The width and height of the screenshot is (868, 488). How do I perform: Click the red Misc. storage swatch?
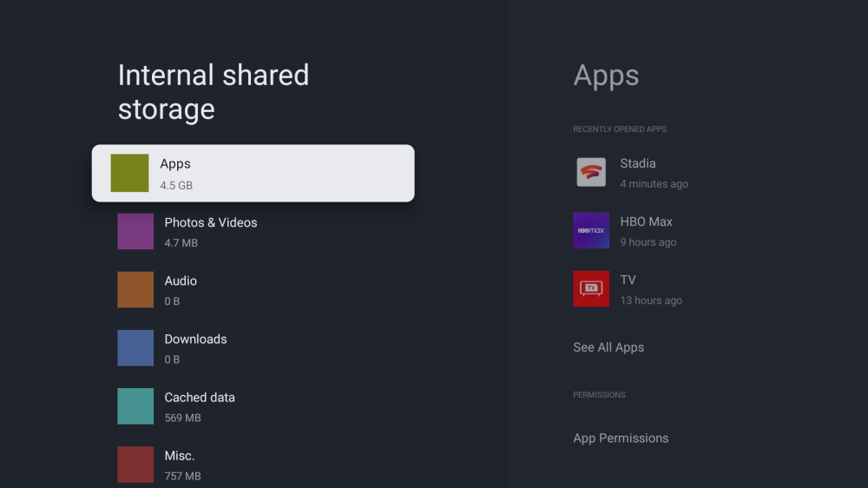[135, 465]
